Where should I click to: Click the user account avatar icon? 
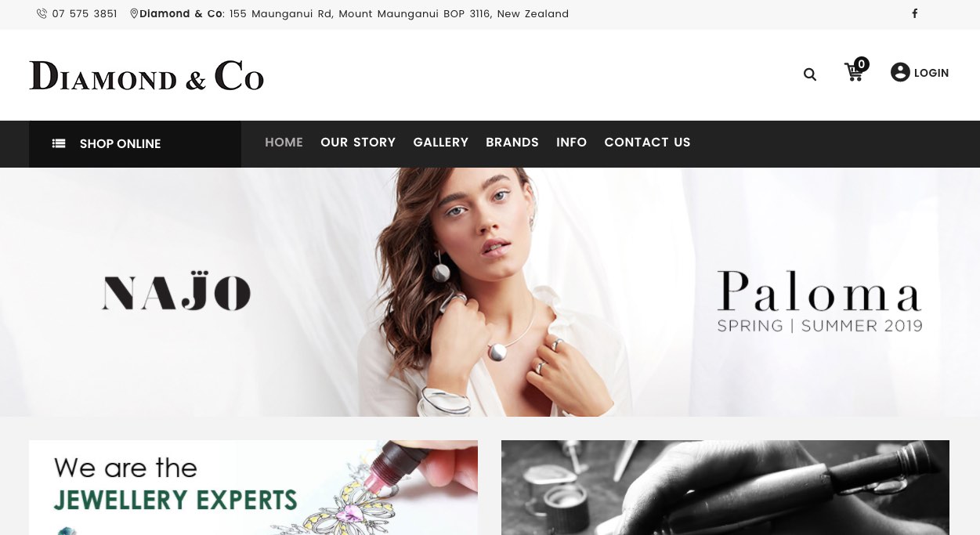(900, 72)
